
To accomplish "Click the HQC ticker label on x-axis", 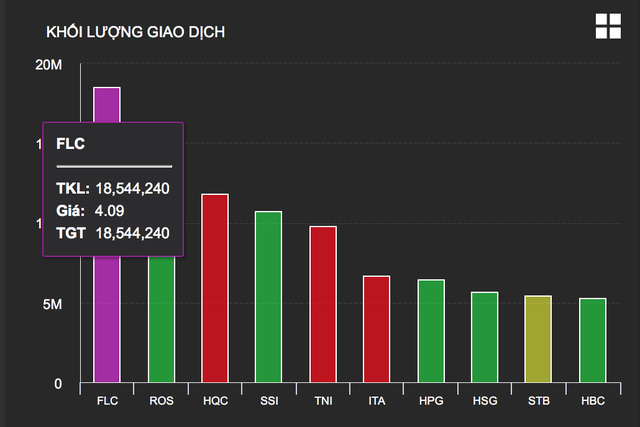I will coord(215,402).
